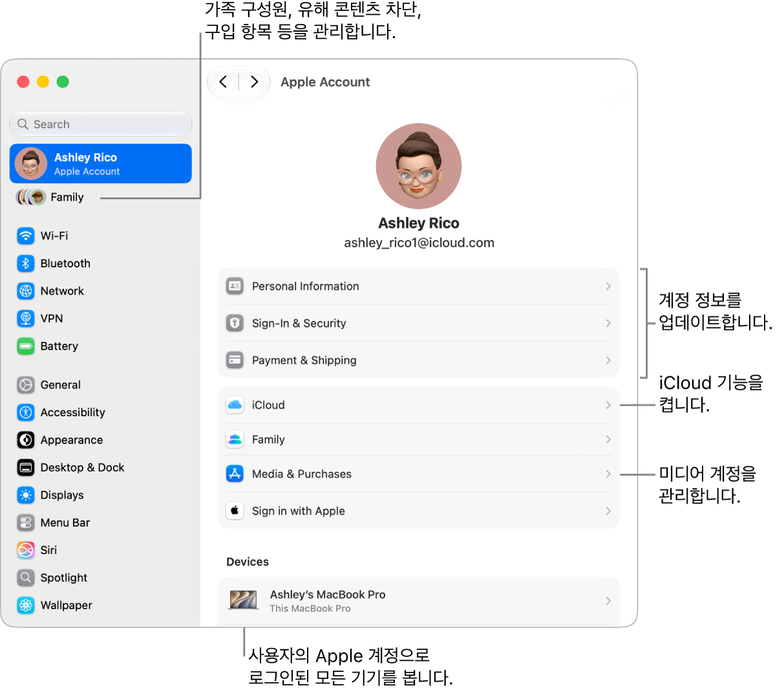Select the Bluetooth icon in sidebar
Screen dimensions: 784x690
(x=26, y=263)
